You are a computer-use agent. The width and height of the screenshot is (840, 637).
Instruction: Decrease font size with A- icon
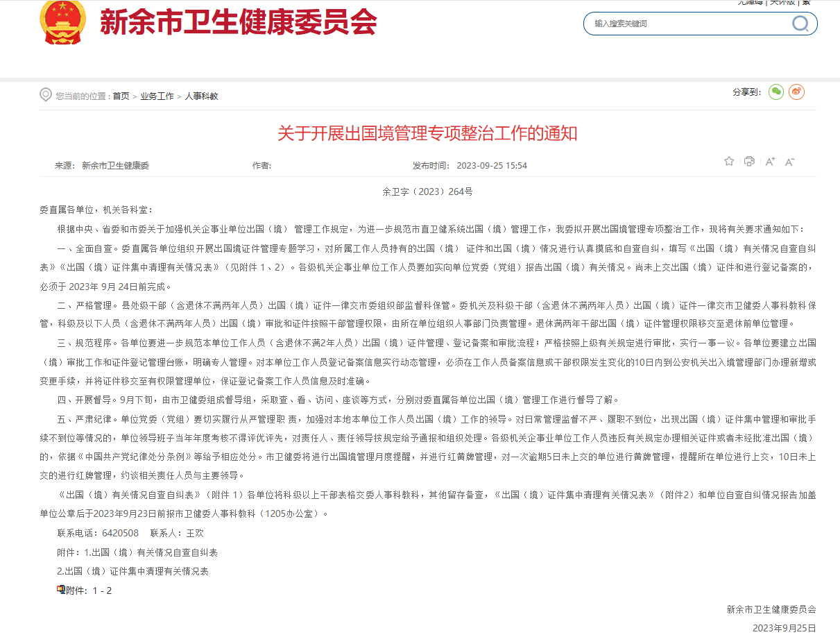pyautogui.click(x=789, y=162)
